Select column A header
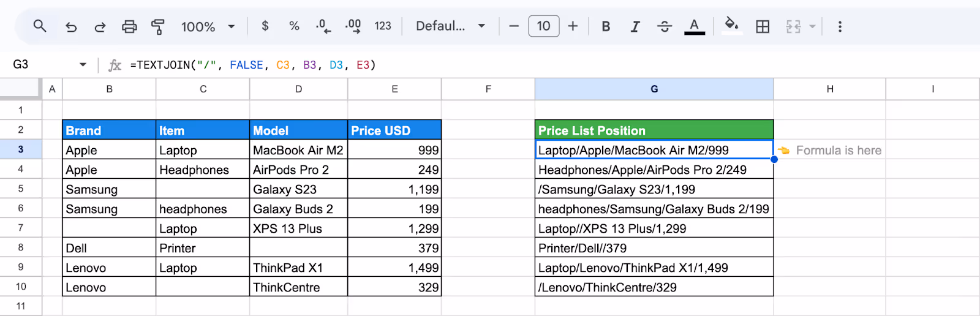Image resolution: width=980 pixels, height=316 pixels. 52,89
